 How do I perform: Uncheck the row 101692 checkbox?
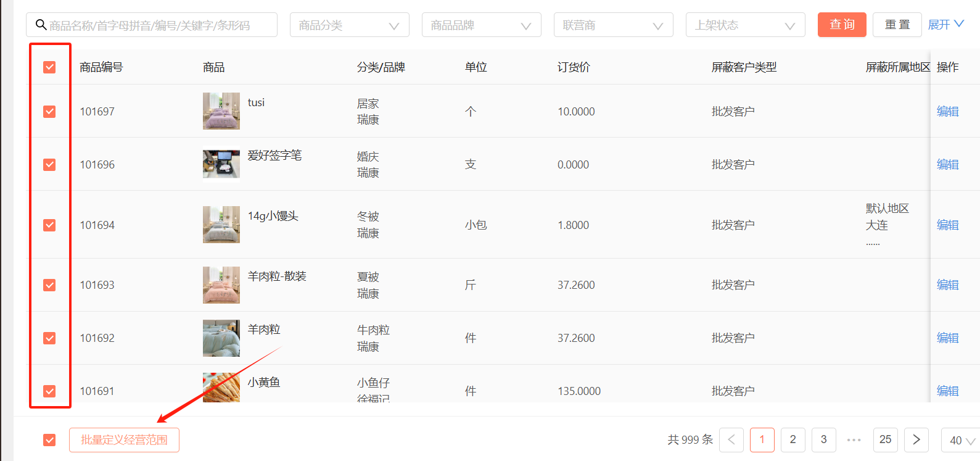pyautogui.click(x=49, y=338)
